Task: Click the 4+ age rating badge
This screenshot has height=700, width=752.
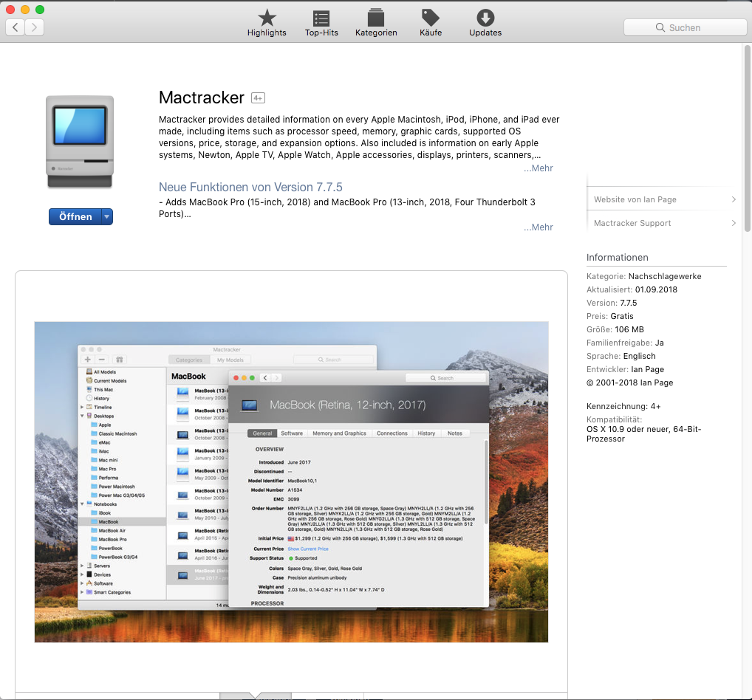Action: click(258, 98)
